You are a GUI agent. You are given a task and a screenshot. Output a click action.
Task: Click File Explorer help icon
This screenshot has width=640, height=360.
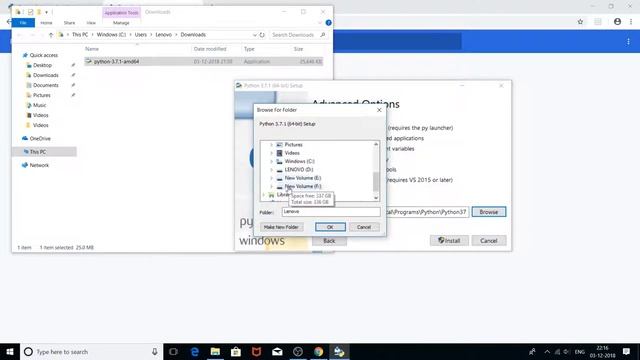click(x=329, y=23)
